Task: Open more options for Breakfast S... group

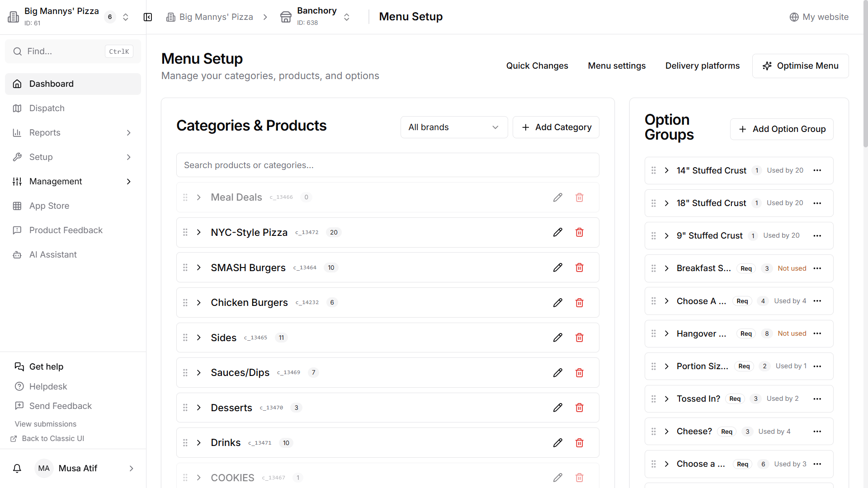Action: click(817, 268)
